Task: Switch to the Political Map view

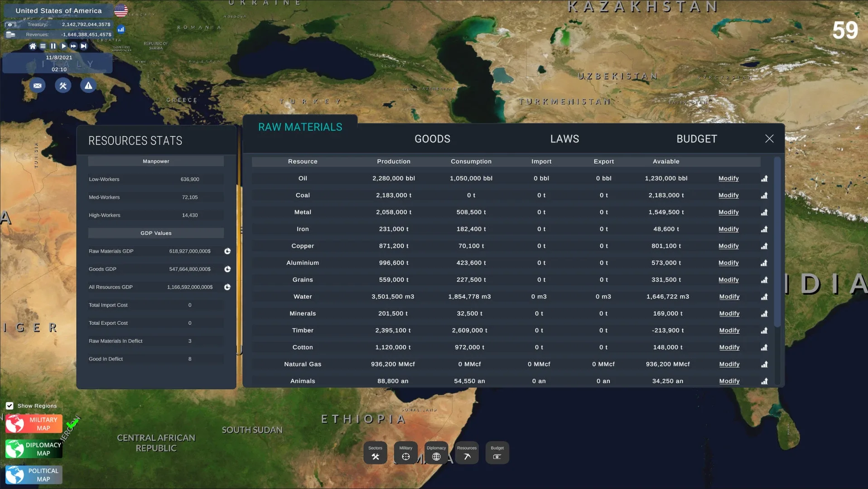Action: 34,475
